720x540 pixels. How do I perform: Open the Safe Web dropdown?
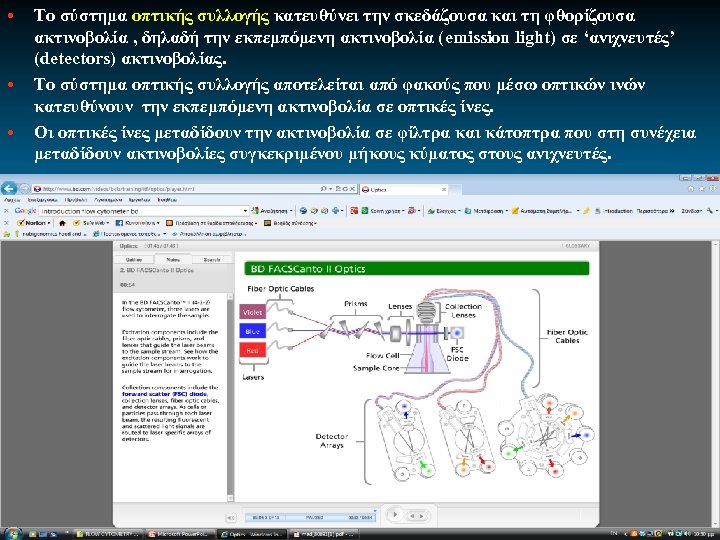91,223
